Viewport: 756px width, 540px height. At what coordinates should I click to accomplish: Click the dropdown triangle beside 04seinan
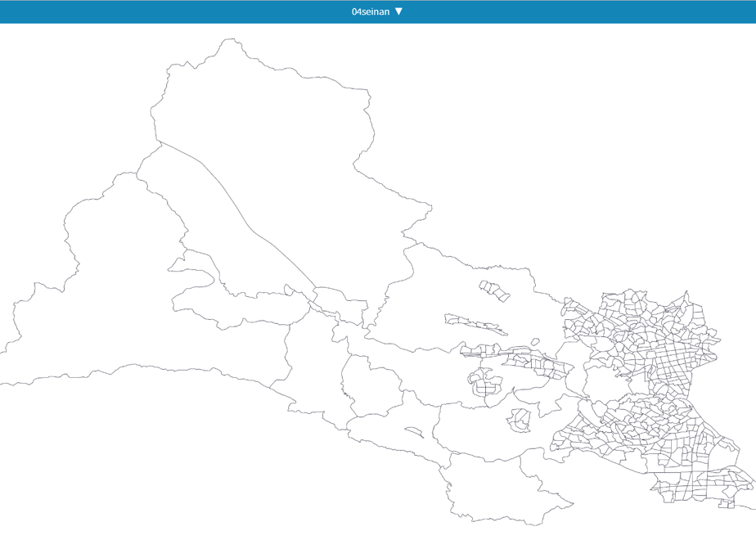pos(398,11)
